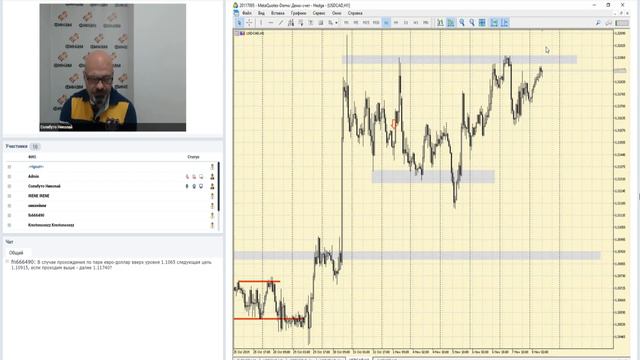Switch chart to W1 timeframe

click(416, 22)
